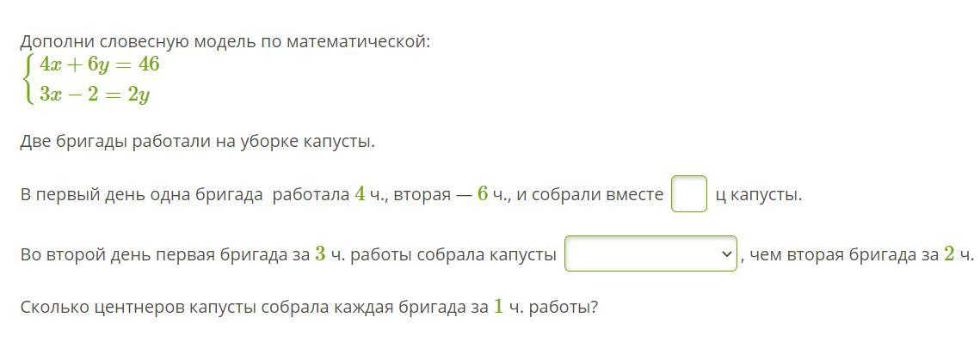Click the green number 2 ending second-day sentence
This screenshot has height=342, width=980.
click(949, 254)
